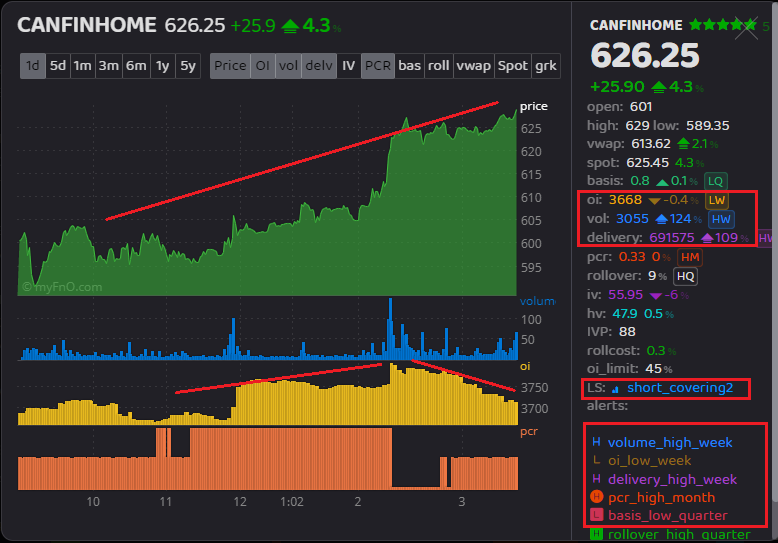Click the large 626.25 price in side panel
Screen dimensions: 778x543
pos(645,55)
